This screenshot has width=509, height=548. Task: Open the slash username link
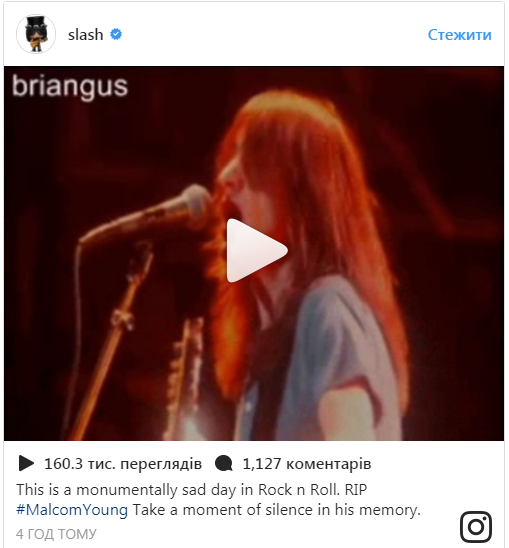click(86, 35)
